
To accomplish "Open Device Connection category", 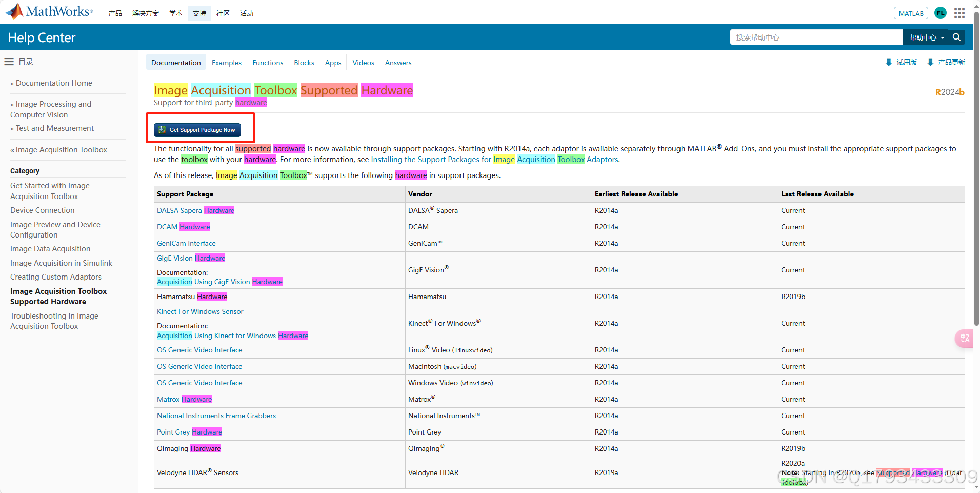I will [43, 210].
